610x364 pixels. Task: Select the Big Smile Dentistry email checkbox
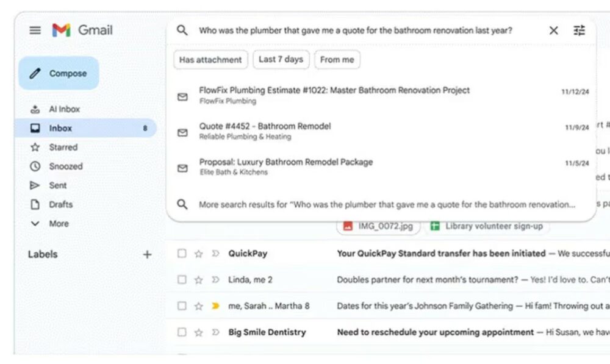[x=182, y=332]
